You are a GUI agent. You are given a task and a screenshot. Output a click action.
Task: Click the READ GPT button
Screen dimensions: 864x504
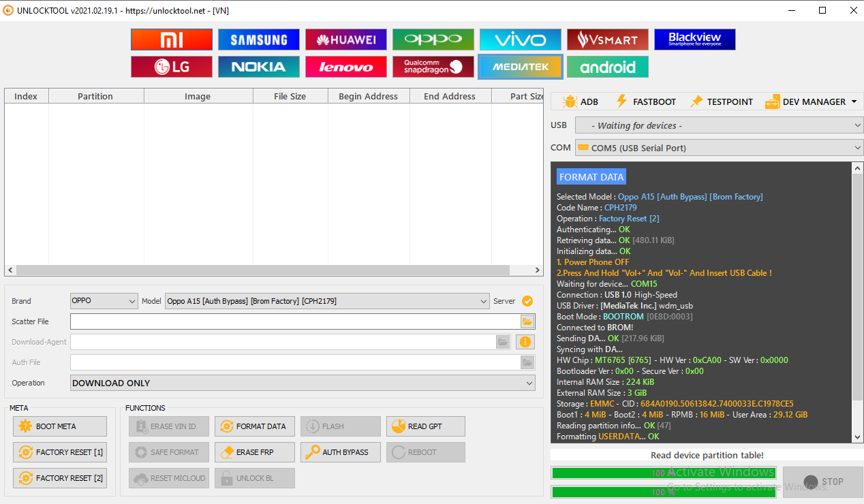pyautogui.click(x=426, y=426)
